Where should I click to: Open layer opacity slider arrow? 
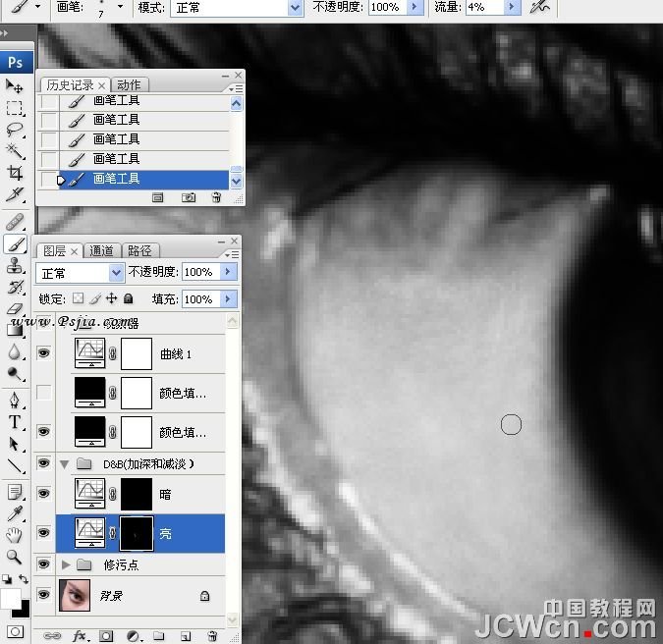(x=229, y=272)
